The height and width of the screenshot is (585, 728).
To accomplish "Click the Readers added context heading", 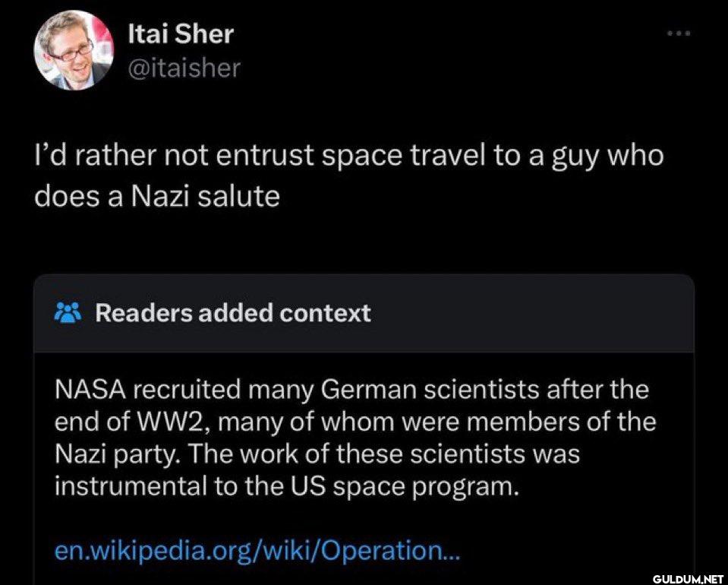I will pyautogui.click(x=233, y=313).
